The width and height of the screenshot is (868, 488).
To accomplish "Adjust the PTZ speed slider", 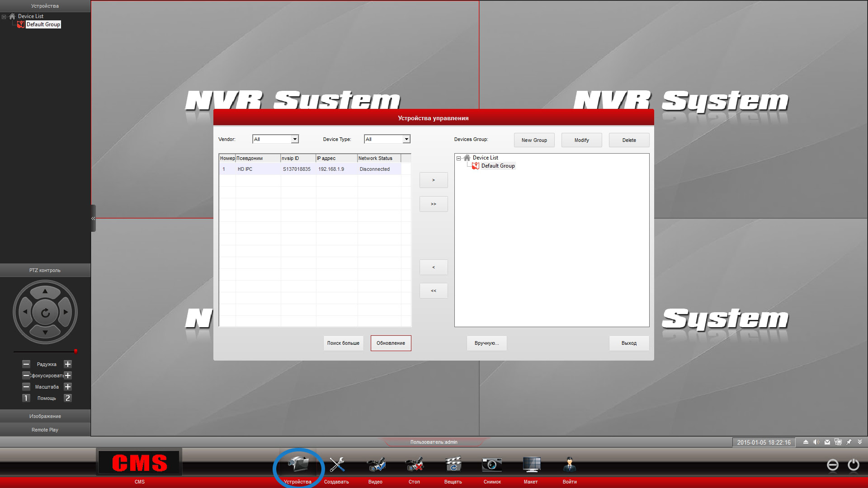I will coord(75,351).
